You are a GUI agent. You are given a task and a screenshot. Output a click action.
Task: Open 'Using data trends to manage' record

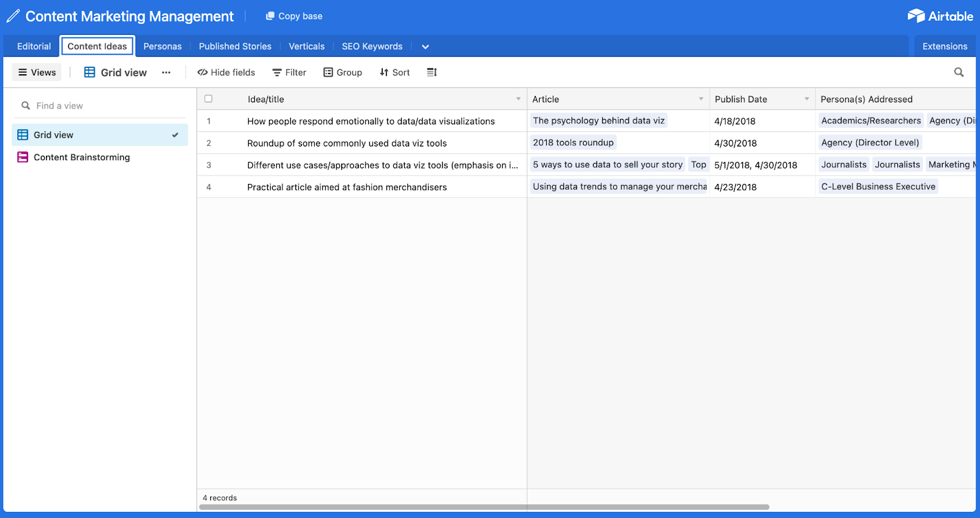(619, 187)
